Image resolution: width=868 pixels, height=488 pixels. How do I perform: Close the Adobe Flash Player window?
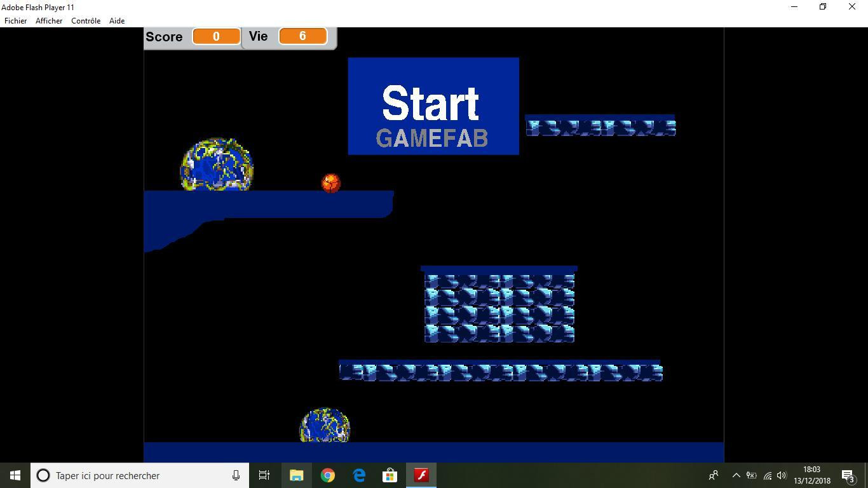[x=852, y=7]
